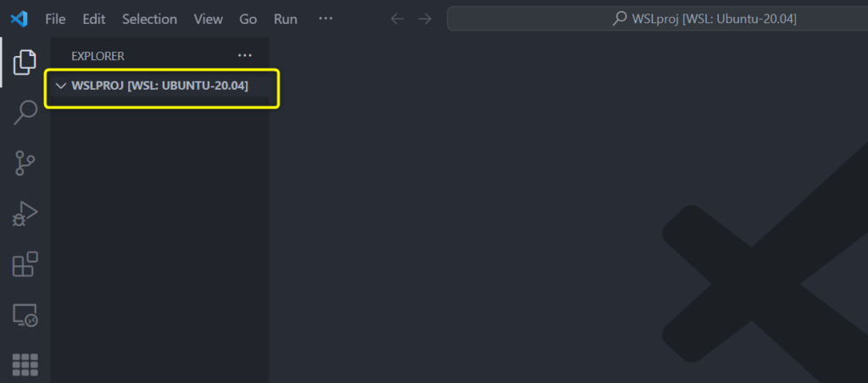Navigate back with the left arrow
This screenshot has height=383, width=868.
(x=397, y=19)
